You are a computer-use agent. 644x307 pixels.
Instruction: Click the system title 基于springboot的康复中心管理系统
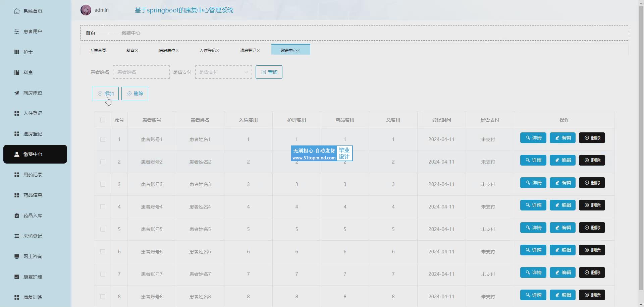pos(184,10)
